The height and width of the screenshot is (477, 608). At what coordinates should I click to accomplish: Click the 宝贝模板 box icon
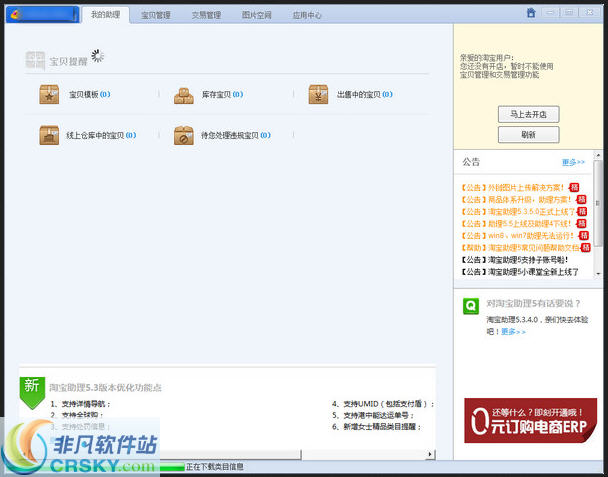coord(49,94)
